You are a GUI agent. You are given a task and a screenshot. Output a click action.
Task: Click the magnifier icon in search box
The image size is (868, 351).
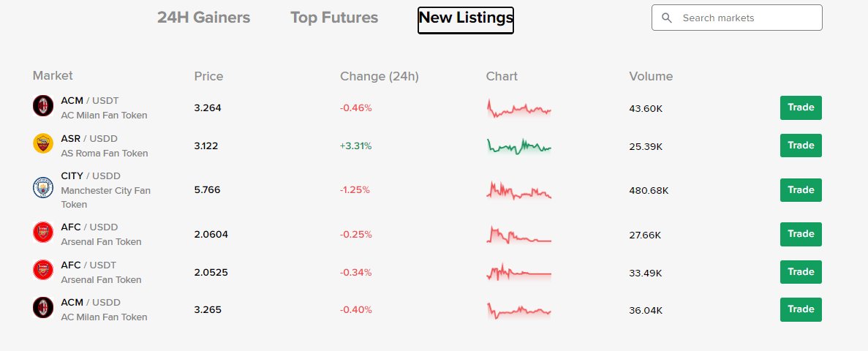point(667,18)
